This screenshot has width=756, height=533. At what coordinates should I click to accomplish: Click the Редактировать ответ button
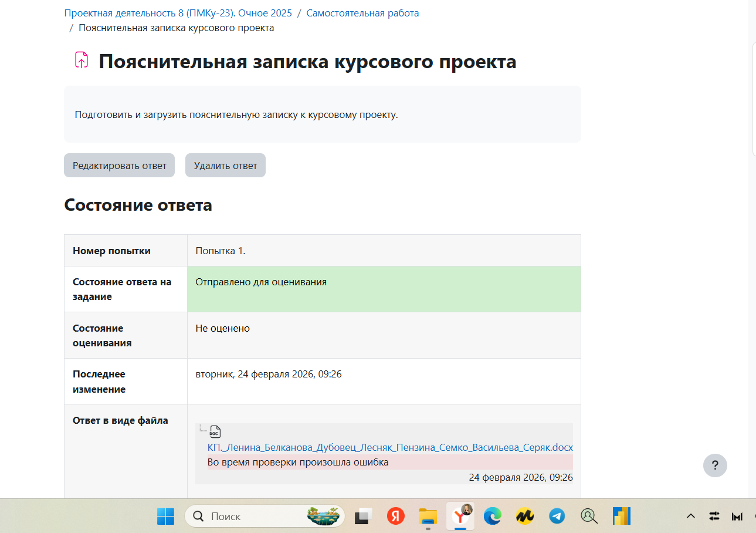pos(120,166)
